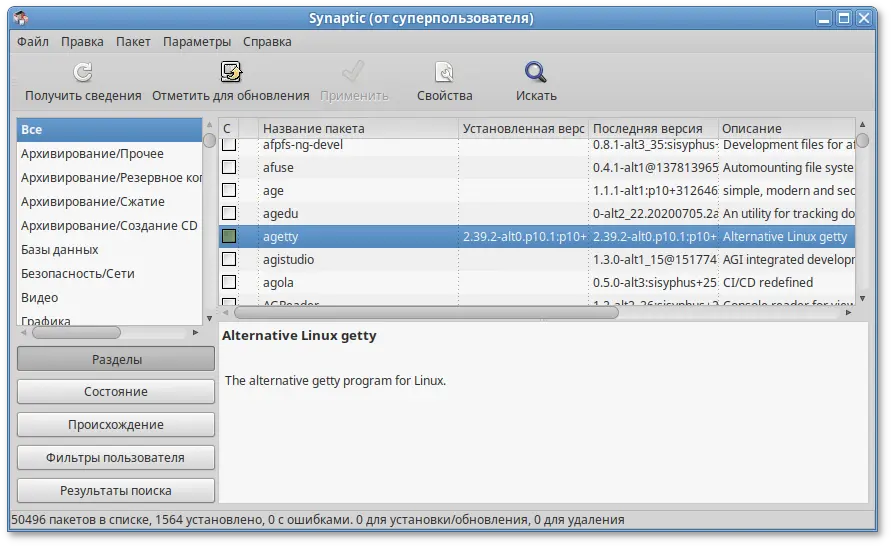
Task: Click the Происхождение button
Action: pyautogui.click(x=116, y=425)
